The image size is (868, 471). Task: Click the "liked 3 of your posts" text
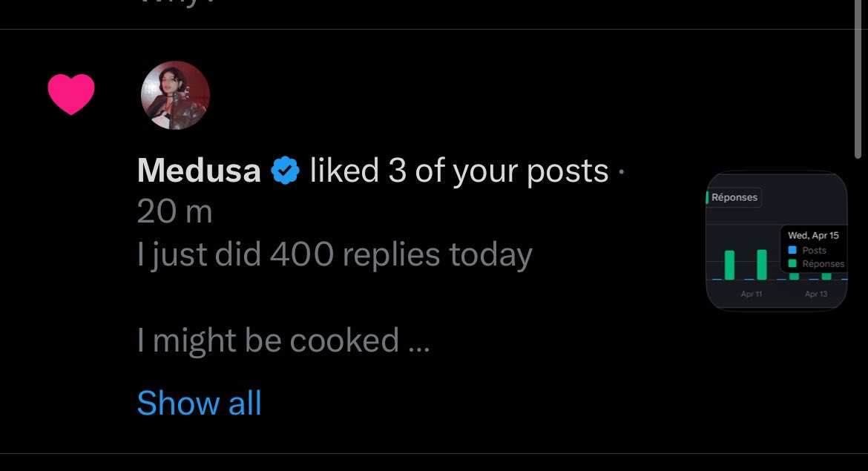[458, 171]
